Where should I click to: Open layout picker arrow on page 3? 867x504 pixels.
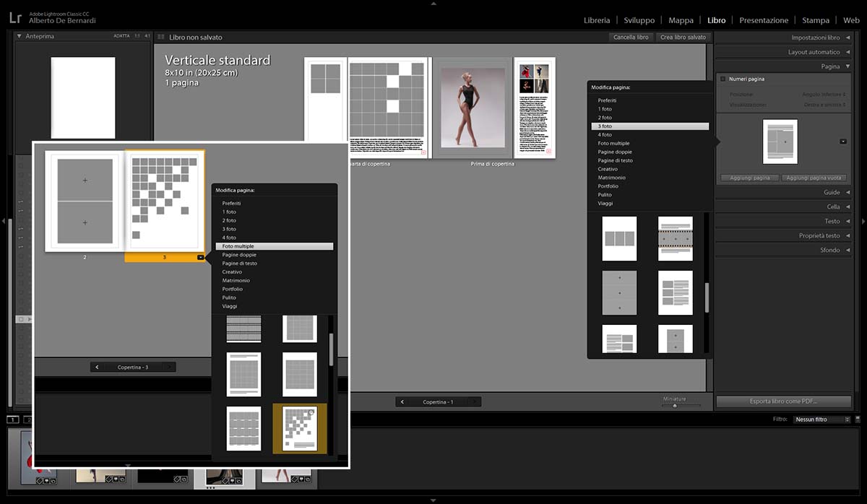200,257
